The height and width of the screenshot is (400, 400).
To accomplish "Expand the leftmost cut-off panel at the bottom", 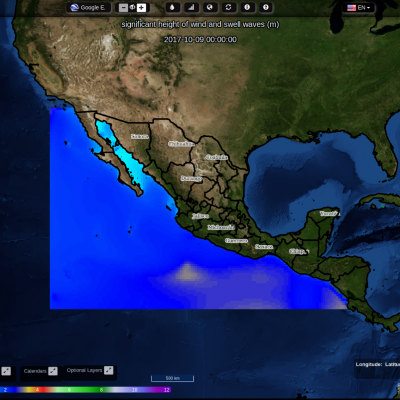I will pyautogui.click(x=6, y=371).
